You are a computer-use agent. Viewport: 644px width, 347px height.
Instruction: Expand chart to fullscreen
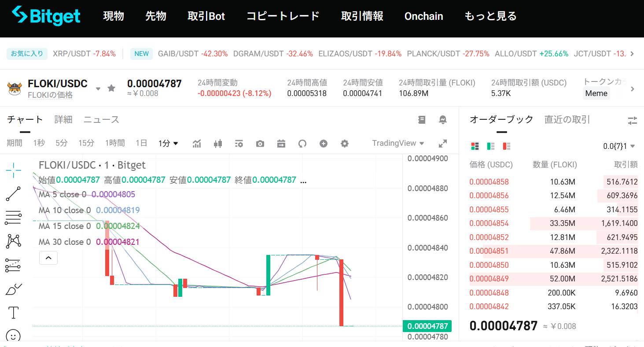(x=443, y=144)
